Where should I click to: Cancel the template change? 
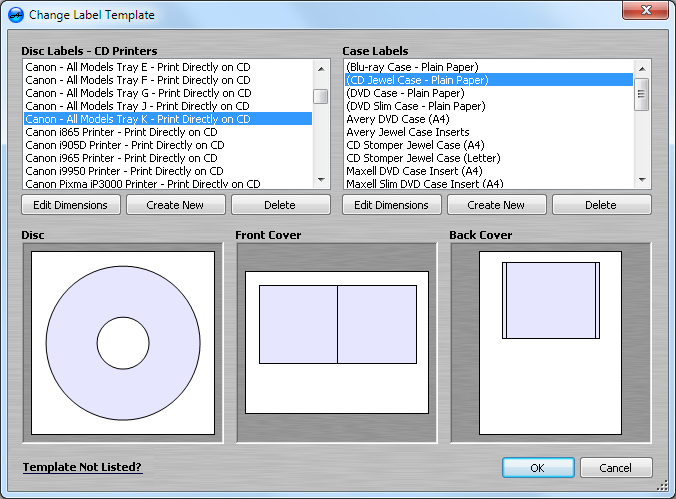616,468
